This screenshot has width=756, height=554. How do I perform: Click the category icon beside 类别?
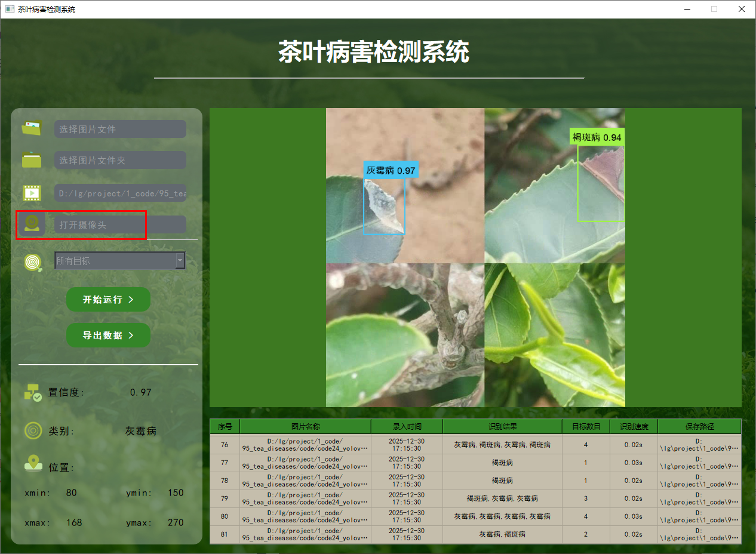33,430
